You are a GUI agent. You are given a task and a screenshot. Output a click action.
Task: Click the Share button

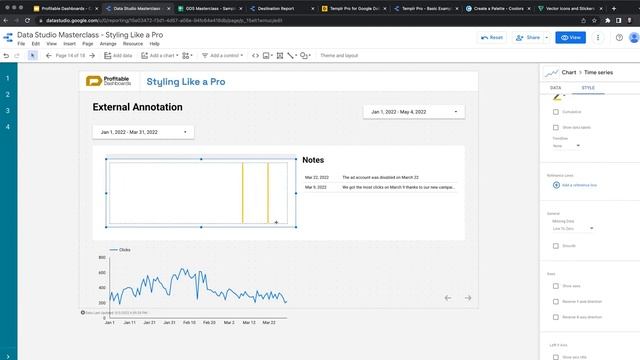[528, 38]
